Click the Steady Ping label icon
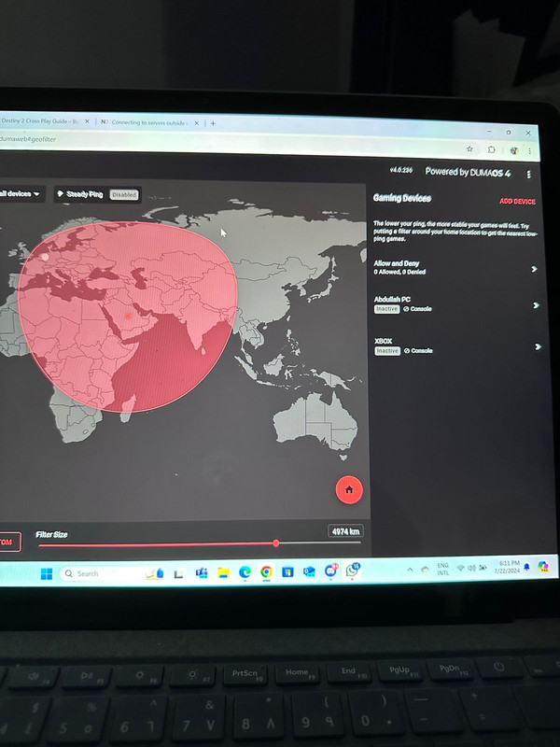Screen dimensions: 560x747 61,194
